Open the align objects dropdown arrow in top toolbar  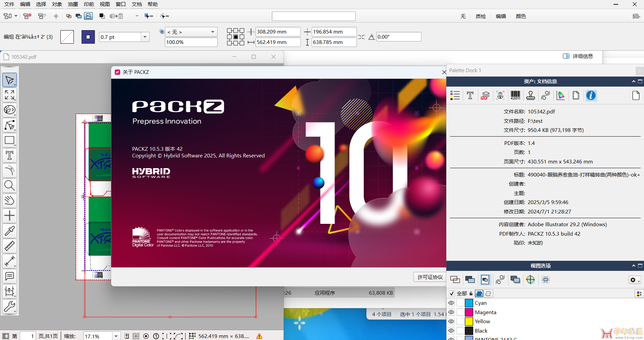pyautogui.click(x=16, y=16)
